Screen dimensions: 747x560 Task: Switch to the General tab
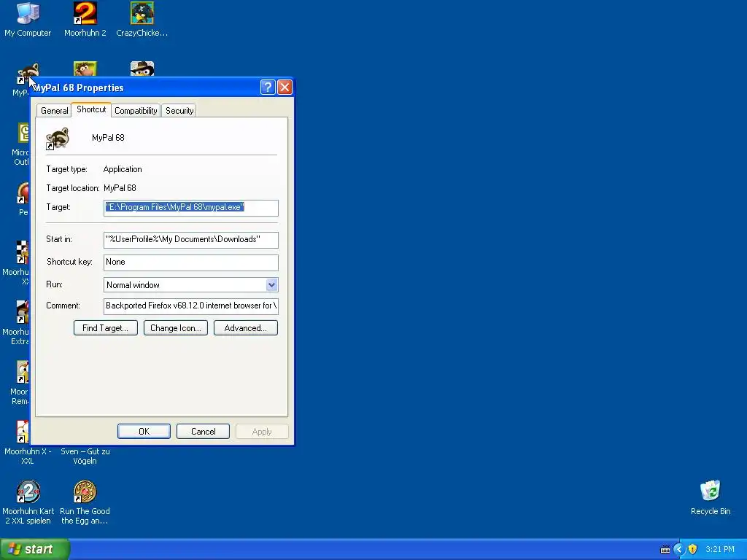54,111
